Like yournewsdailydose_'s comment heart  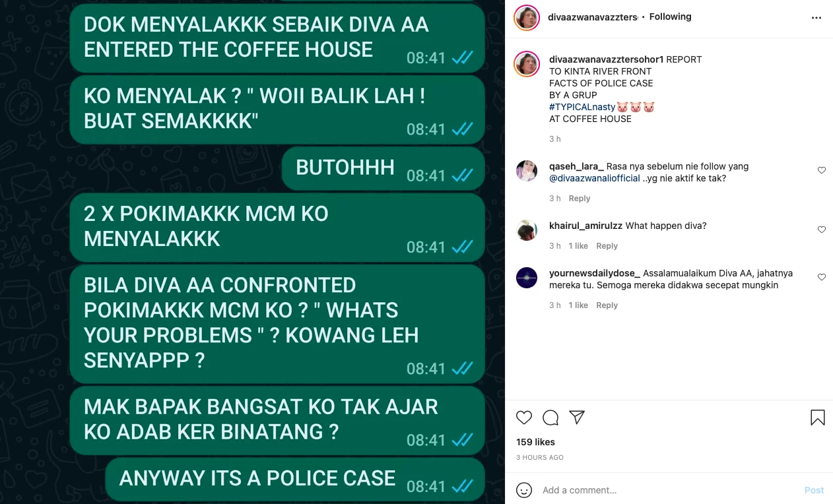pyautogui.click(x=821, y=277)
